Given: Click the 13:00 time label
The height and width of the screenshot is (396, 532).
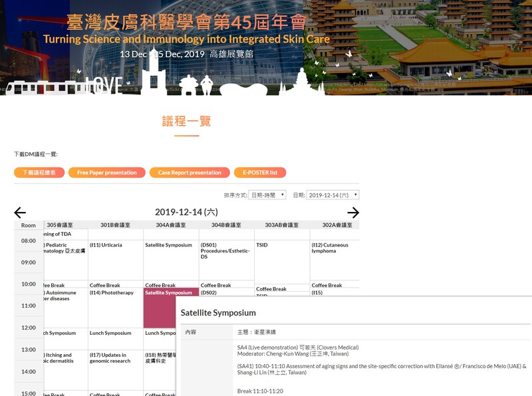Looking at the screenshot, I should tap(29, 349).
